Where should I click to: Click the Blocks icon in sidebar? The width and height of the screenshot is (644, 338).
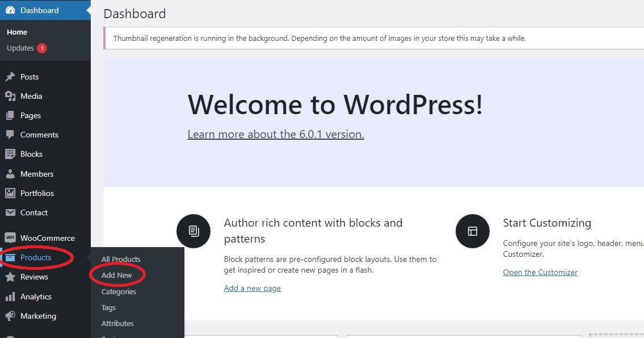(x=10, y=154)
